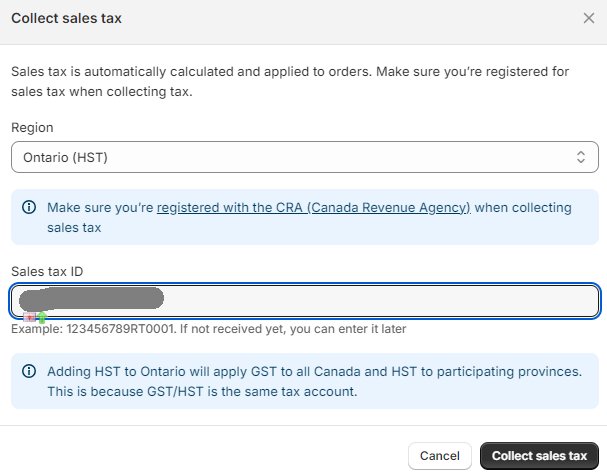Expand Region list using the chevron arrows
This screenshot has height=476, width=607.
pyautogui.click(x=581, y=157)
